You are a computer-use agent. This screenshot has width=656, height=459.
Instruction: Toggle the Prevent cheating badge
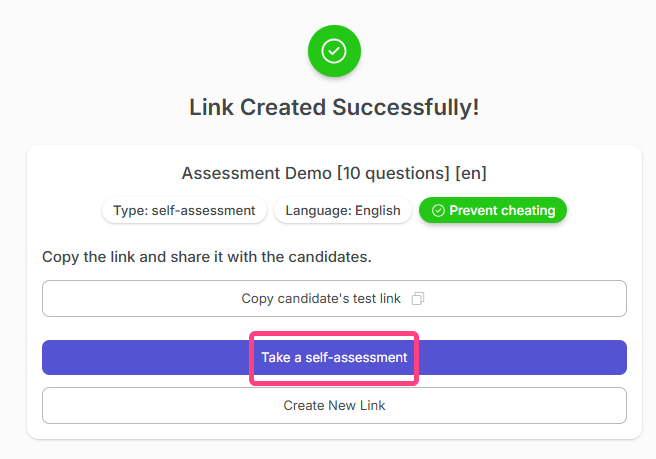coord(493,211)
